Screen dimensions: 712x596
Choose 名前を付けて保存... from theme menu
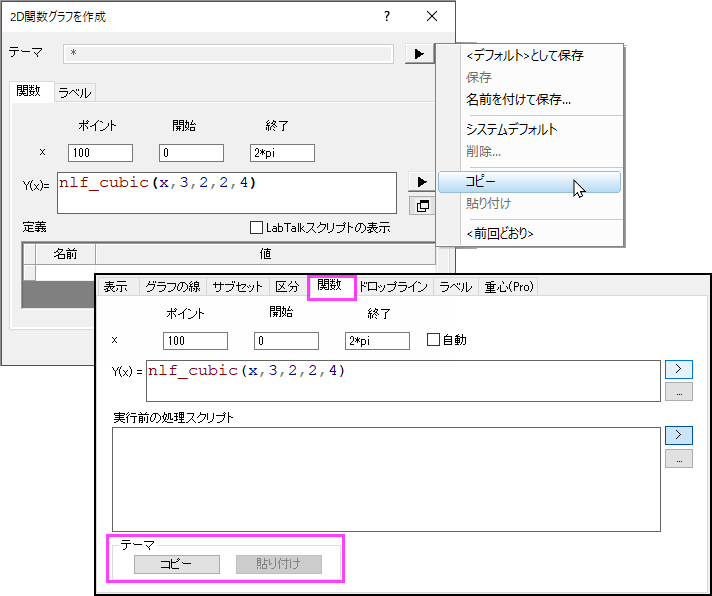point(518,99)
